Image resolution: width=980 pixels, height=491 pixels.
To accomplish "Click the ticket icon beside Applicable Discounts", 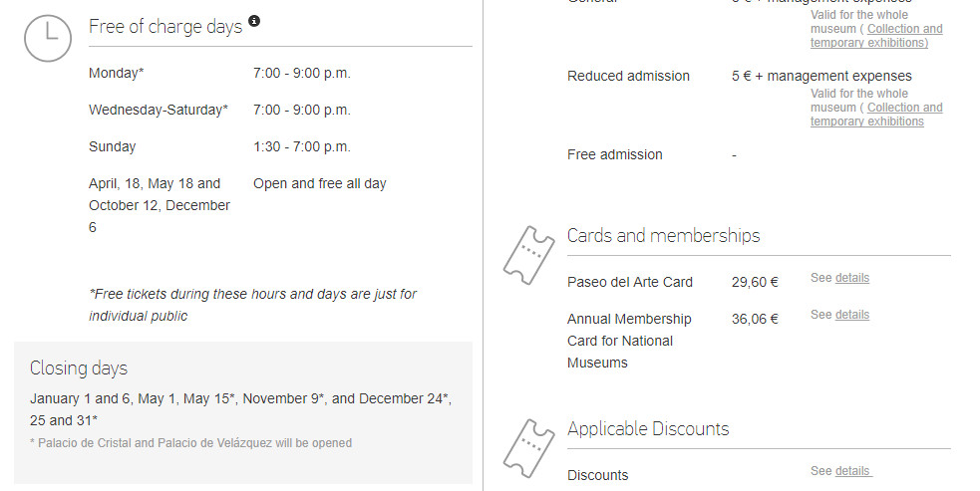I will (528, 448).
